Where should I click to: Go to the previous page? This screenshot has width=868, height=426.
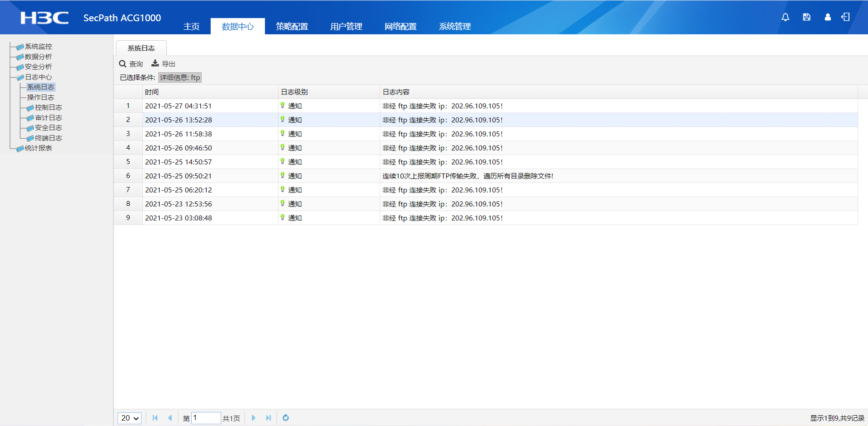pyautogui.click(x=170, y=418)
